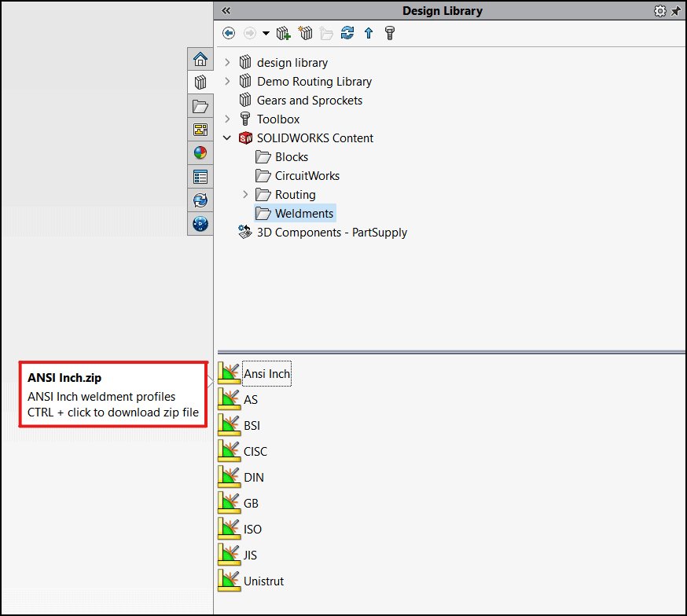Select the ISO profile label
Screen dimensions: 687x616
[x=252, y=529]
